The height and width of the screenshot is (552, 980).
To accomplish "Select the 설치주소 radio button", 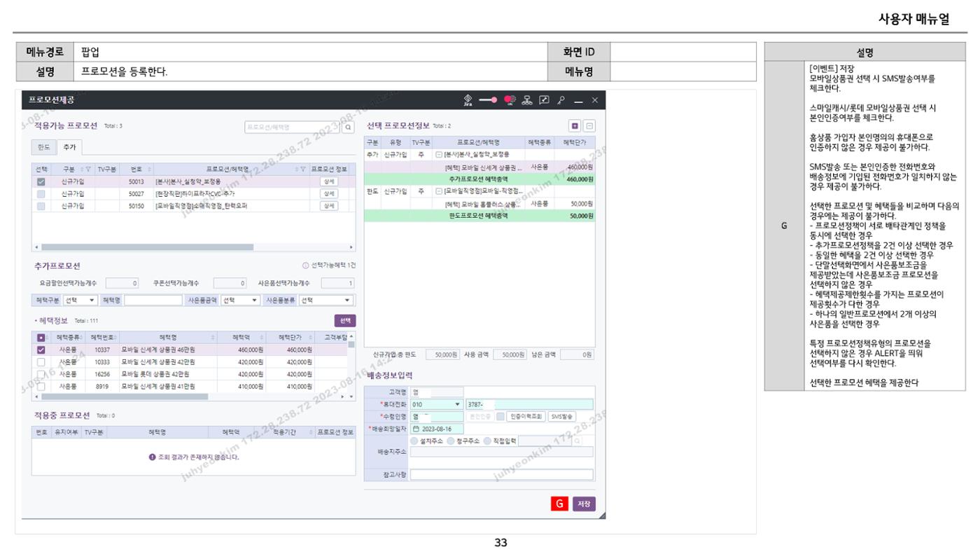I will point(414,441).
